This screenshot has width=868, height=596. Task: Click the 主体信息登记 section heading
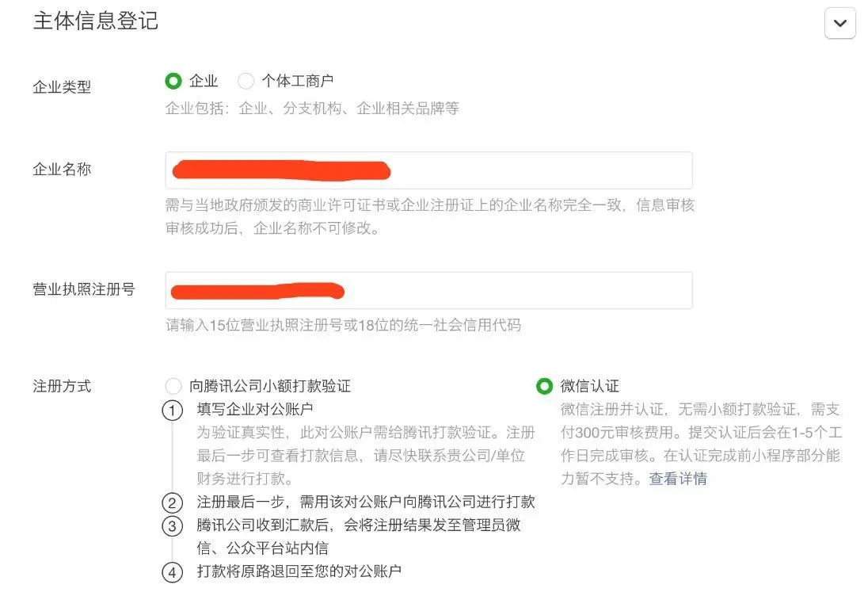95,21
